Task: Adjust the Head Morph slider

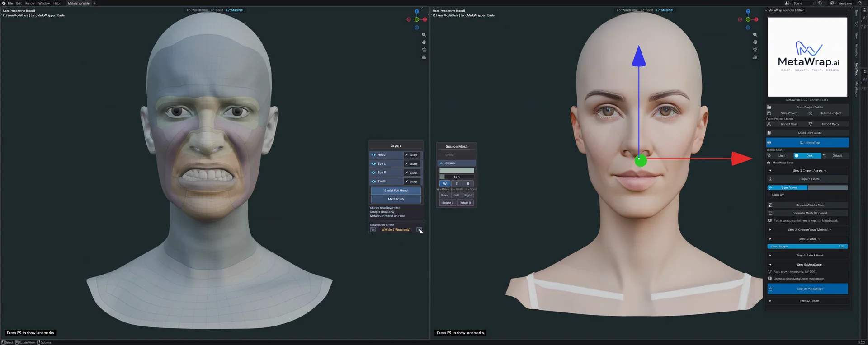Action: (807, 247)
